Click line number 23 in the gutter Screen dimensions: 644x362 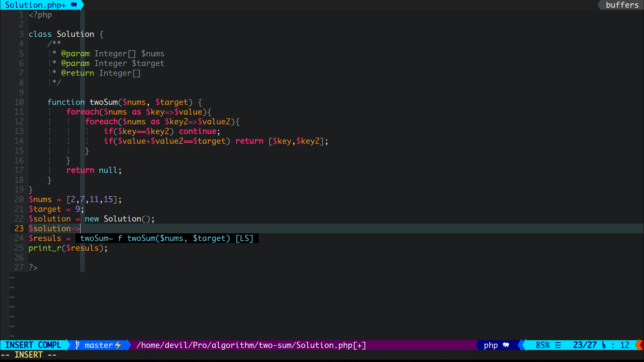click(19, 229)
